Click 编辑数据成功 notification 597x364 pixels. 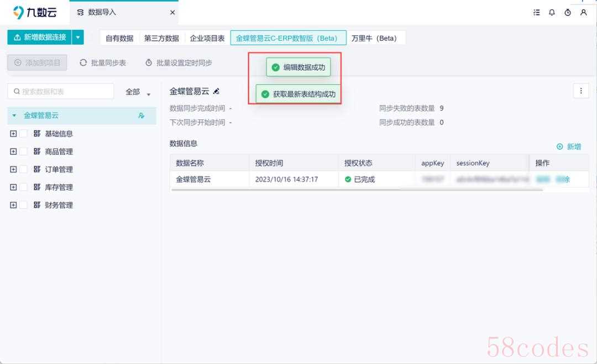coord(298,67)
